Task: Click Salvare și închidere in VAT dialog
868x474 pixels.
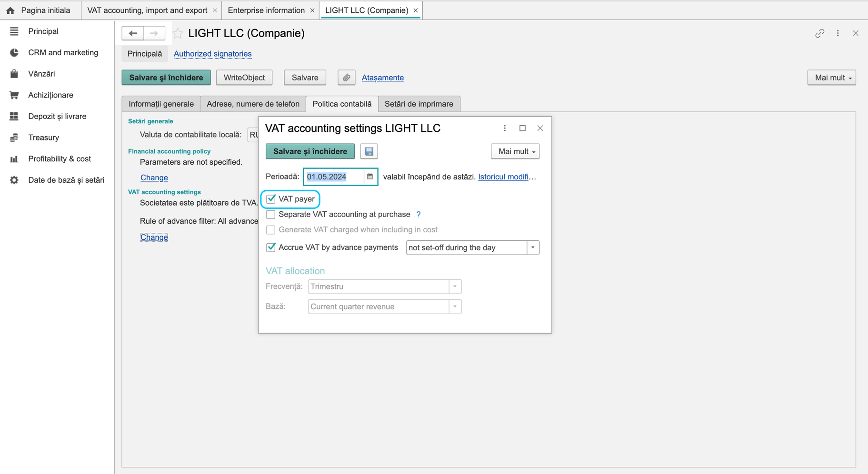Action: pyautogui.click(x=310, y=151)
